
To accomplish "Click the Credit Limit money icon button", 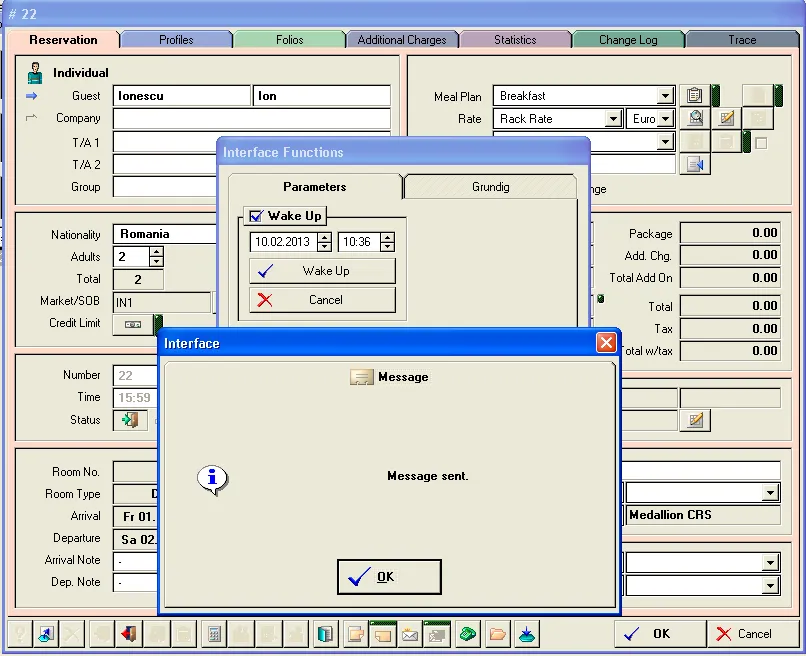I will tap(133, 324).
